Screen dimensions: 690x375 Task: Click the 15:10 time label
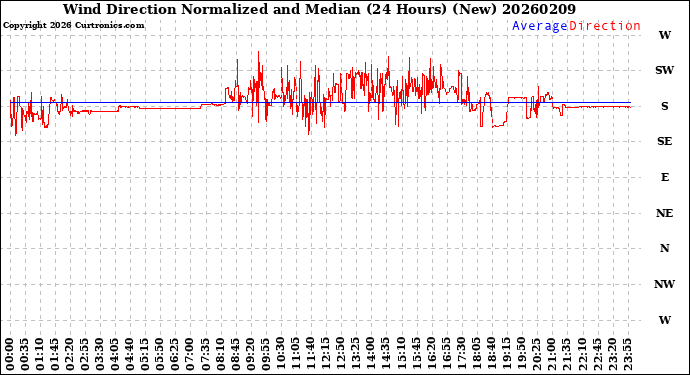[x=401, y=354]
